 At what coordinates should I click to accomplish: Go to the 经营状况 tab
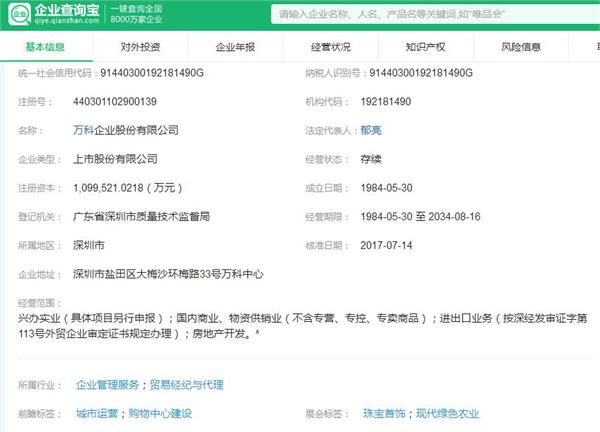pos(331,47)
